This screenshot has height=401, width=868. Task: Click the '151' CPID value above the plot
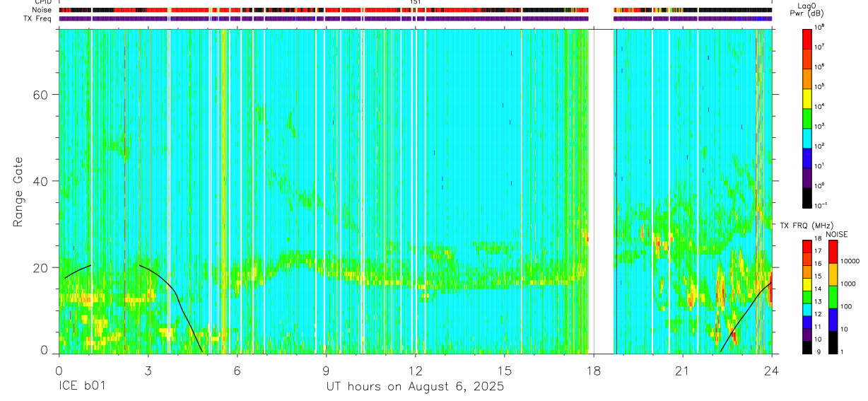(x=415, y=2)
